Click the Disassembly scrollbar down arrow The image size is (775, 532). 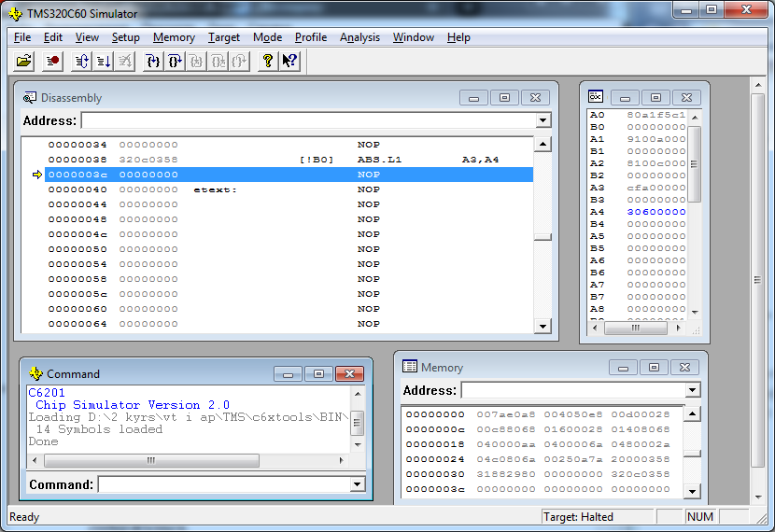(542, 326)
